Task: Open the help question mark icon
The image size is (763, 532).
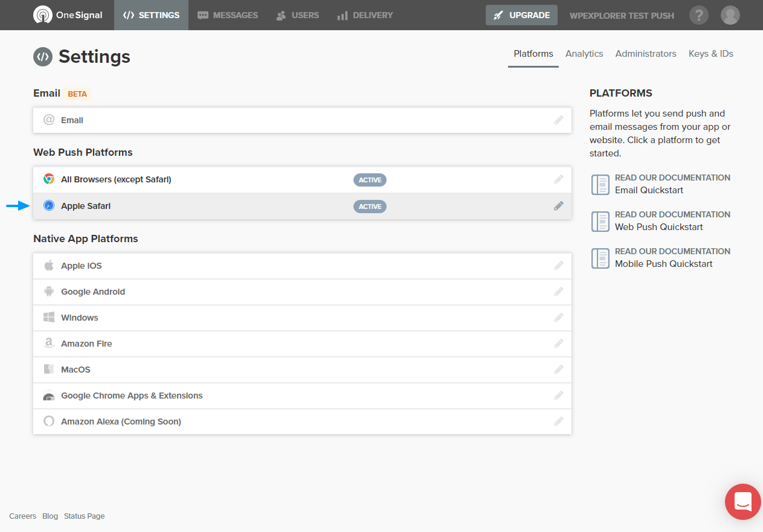Action: 699,15
